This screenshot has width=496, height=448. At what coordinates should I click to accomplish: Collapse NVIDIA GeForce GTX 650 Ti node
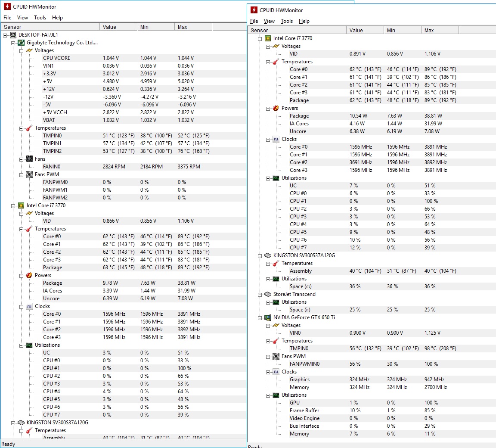coord(260,317)
